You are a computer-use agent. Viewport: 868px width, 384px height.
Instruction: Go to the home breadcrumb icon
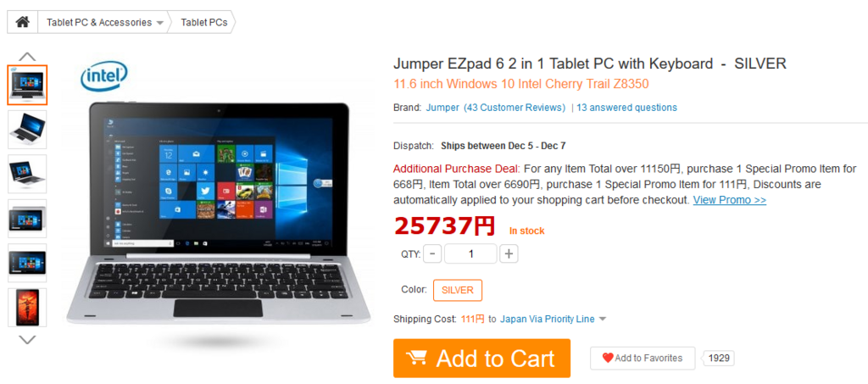coord(22,22)
